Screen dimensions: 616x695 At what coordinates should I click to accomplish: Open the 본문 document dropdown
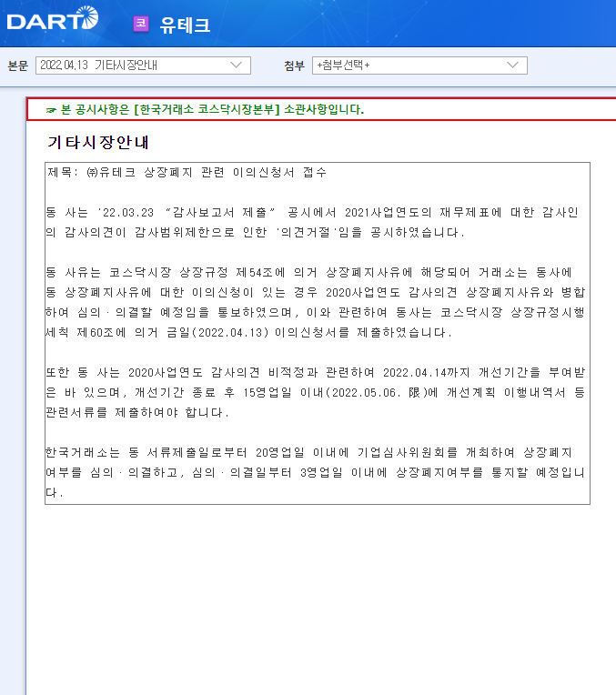143,65
